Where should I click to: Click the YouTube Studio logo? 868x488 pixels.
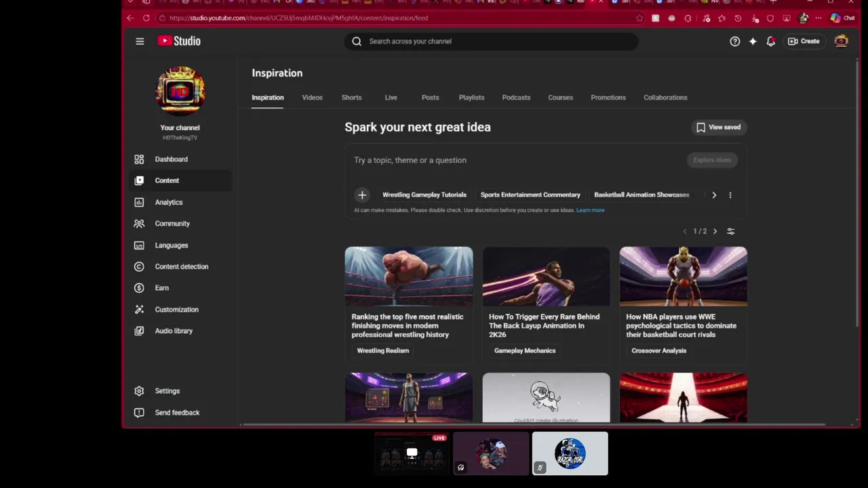point(179,41)
